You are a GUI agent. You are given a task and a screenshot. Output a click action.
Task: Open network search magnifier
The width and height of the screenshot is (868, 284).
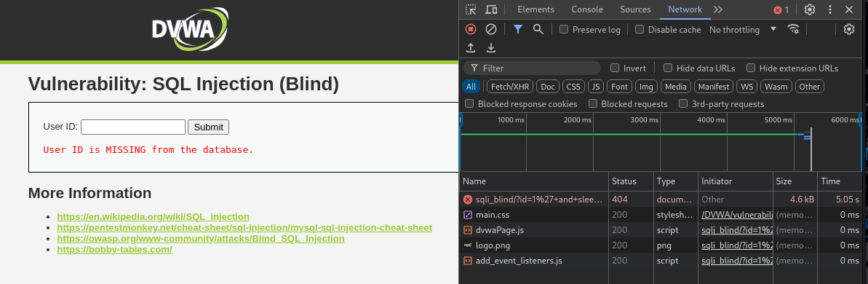[538, 29]
